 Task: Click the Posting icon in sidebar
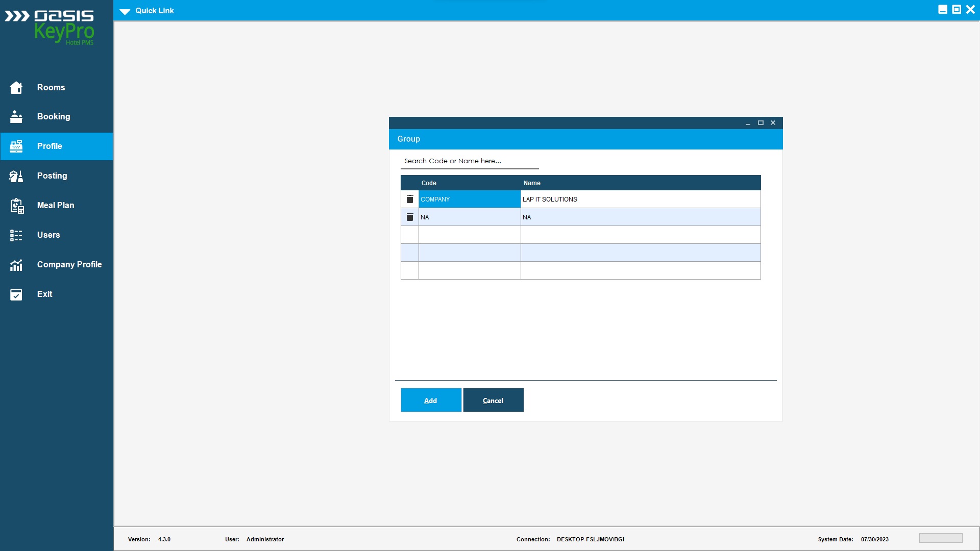click(x=16, y=176)
